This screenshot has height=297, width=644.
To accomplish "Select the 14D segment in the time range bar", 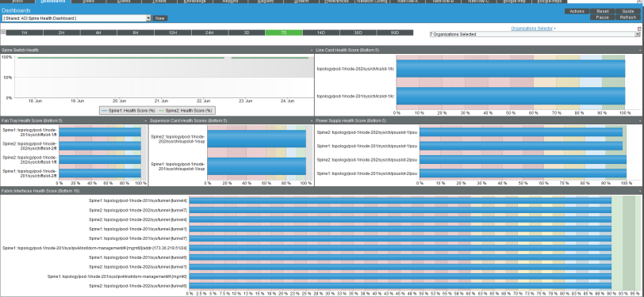I will pos(320,32).
